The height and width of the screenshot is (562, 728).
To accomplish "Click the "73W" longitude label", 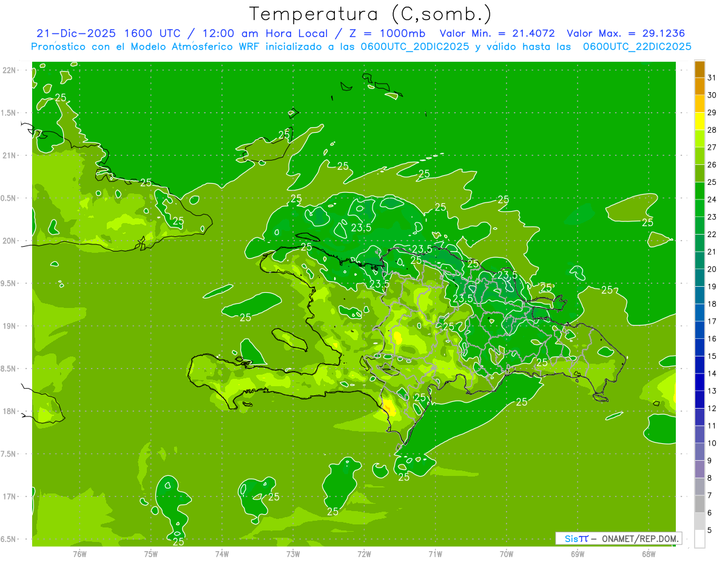I will [293, 554].
